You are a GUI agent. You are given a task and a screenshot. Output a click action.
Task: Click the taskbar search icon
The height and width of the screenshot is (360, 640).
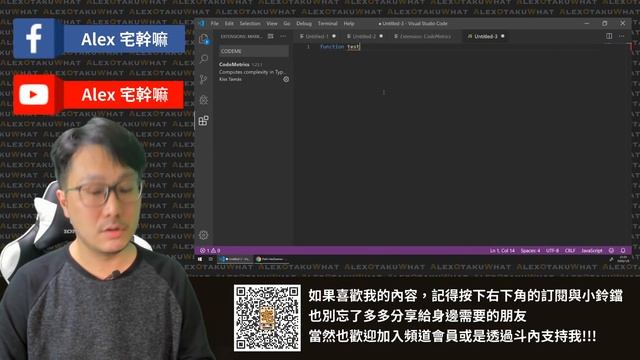(211, 259)
